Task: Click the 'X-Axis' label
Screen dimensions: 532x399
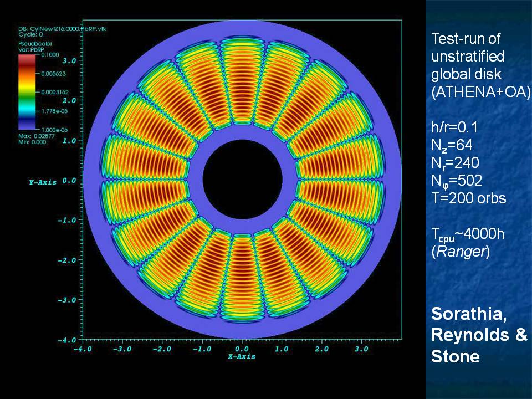Action: tap(241, 357)
